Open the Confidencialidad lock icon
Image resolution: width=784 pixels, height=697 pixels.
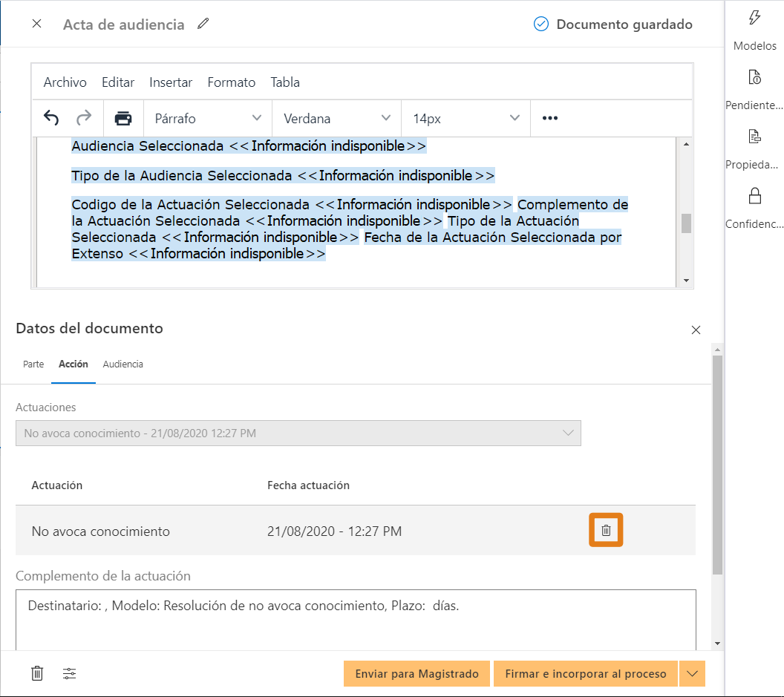click(754, 195)
